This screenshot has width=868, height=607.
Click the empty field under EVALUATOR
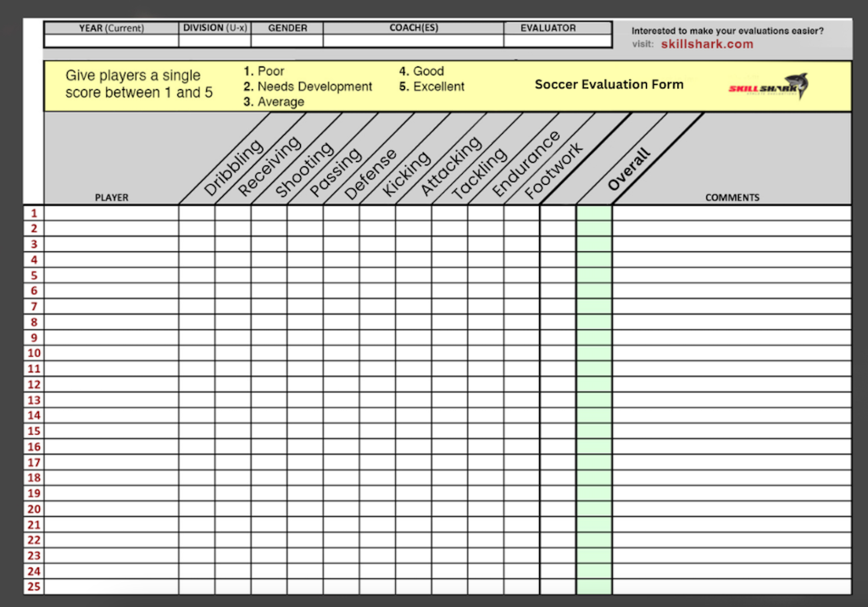tap(558, 41)
